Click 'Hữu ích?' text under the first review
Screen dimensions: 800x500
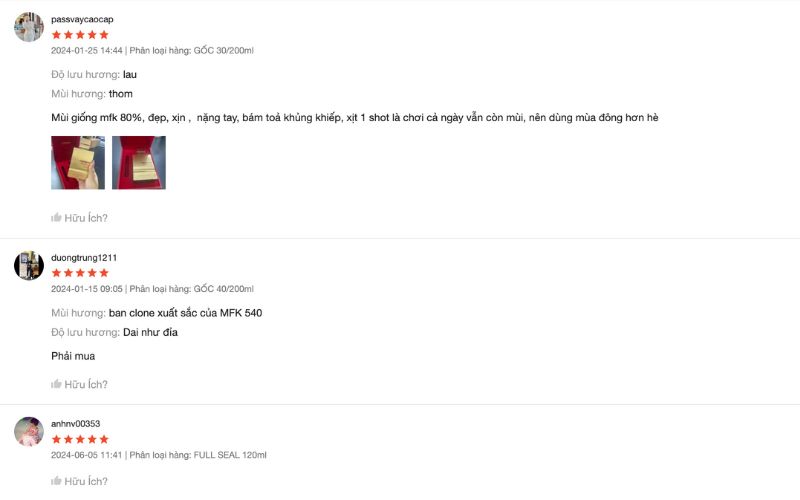pos(86,218)
